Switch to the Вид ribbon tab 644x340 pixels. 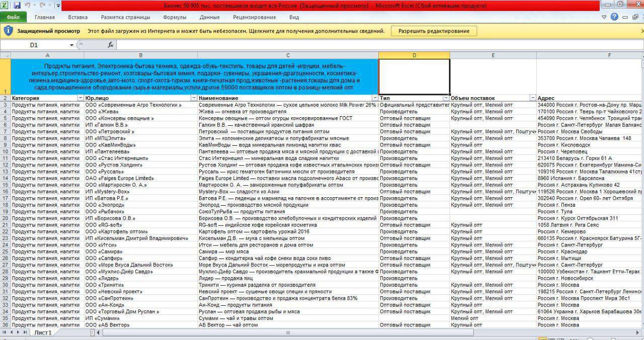pos(294,17)
